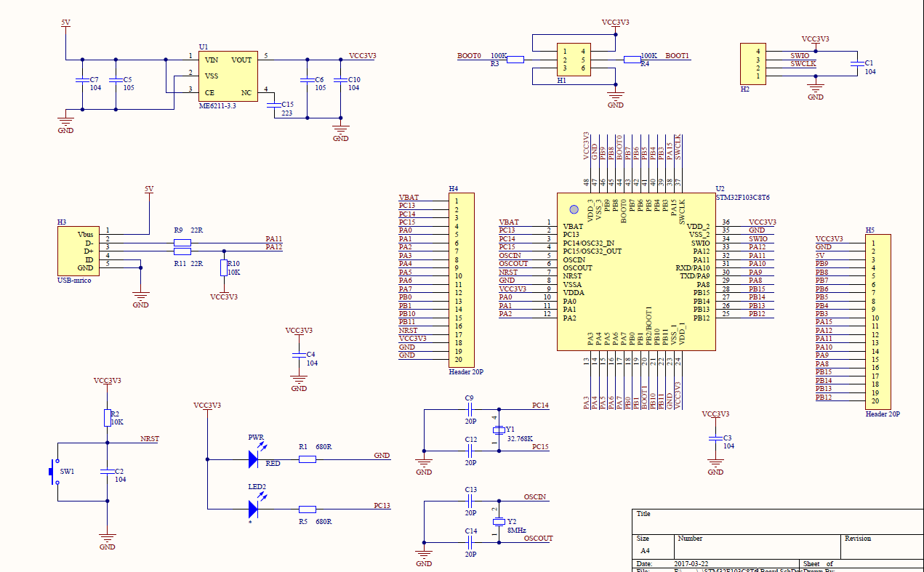Select capacitor C15 223 symbol

tap(275, 105)
